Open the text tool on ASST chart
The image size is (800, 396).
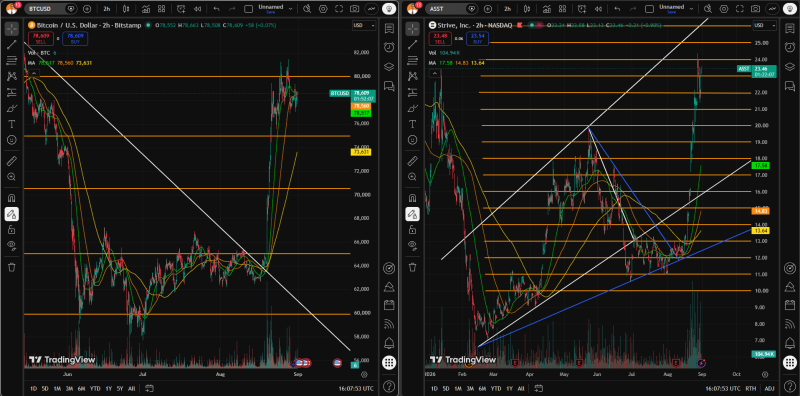412,124
